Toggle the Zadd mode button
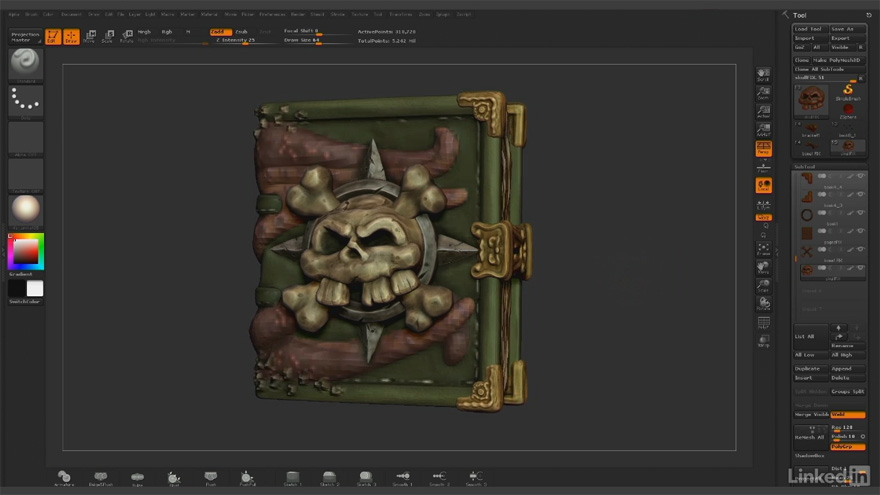 [x=221, y=32]
